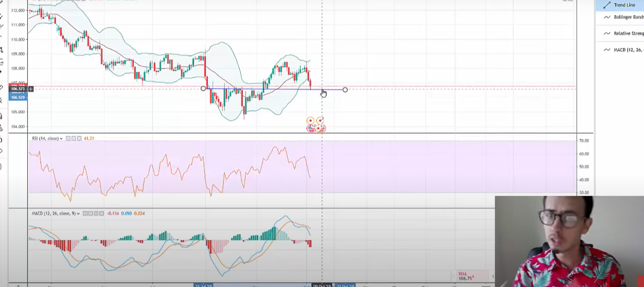Screen dimensions: 644x287
Task: Select Bollinger Bands in object list
Action: point(627,17)
